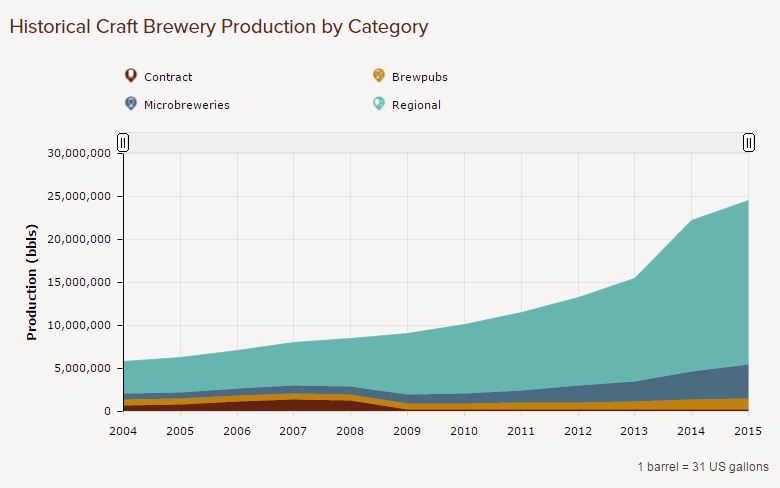Click the dark brown Contract area near 2007
This screenshot has height=488, width=780.
[293, 405]
